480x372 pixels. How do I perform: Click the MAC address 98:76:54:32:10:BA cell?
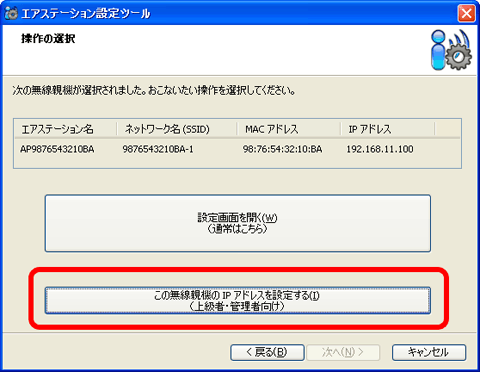[282, 149]
